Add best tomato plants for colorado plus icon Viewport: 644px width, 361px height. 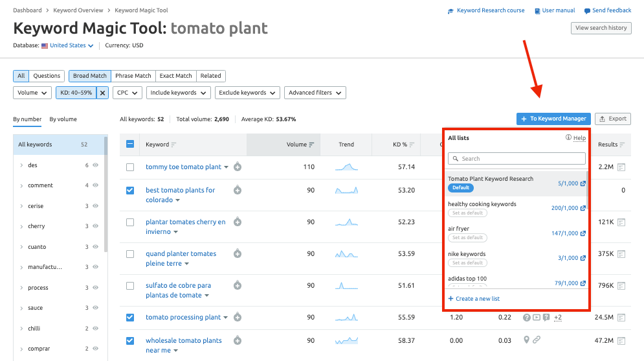pos(238,190)
